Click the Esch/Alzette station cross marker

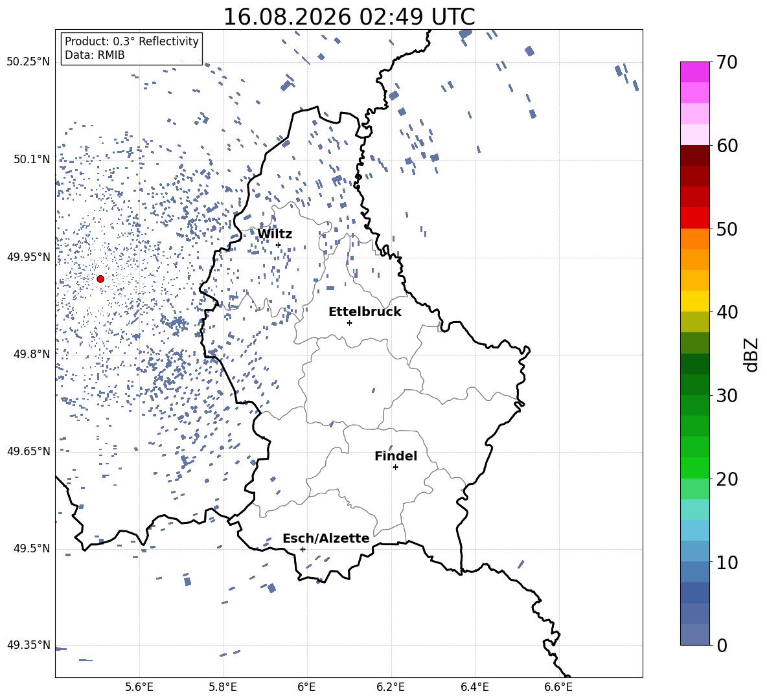tap(303, 549)
